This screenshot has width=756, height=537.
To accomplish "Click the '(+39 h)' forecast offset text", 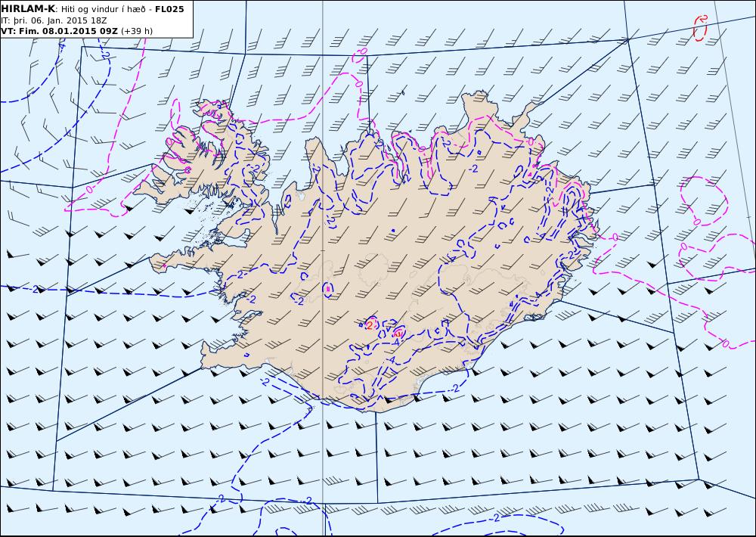I will click(136, 31).
